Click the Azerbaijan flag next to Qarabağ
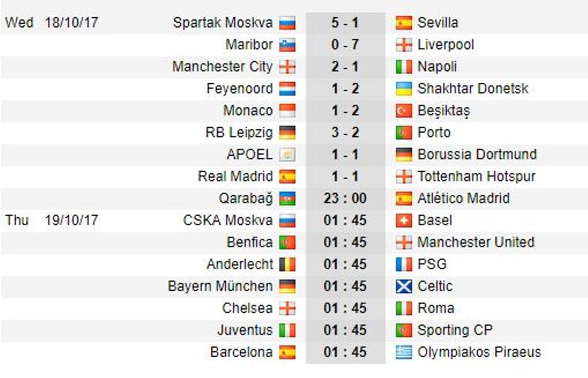The height and width of the screenshot is (378, 588). click(x=287, y=199)
